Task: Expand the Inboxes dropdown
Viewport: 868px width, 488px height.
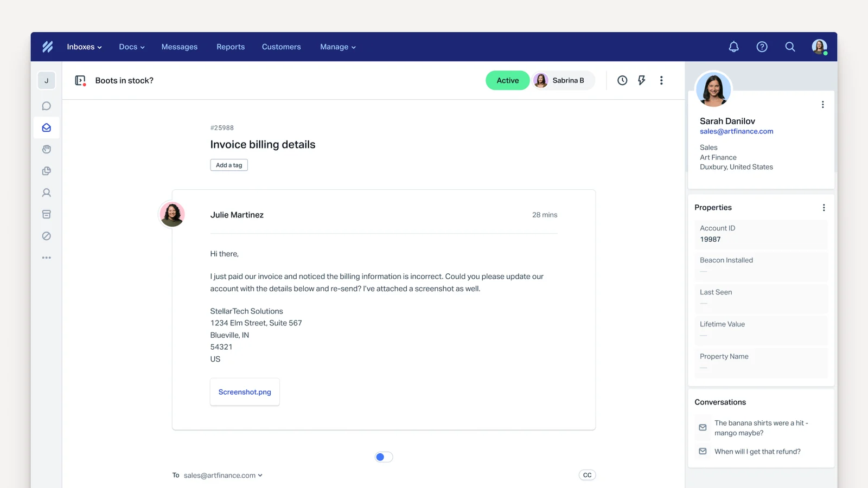Action: click(x=84, y=47)
